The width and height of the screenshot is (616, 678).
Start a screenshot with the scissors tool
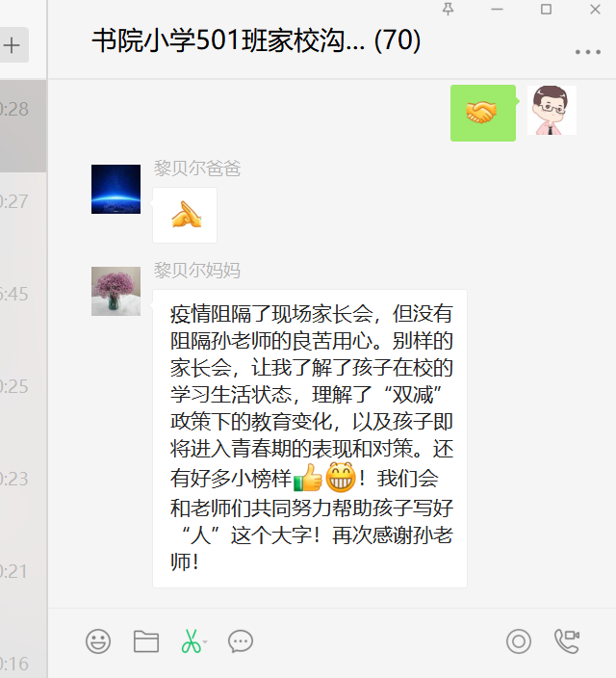pos(192,640)
